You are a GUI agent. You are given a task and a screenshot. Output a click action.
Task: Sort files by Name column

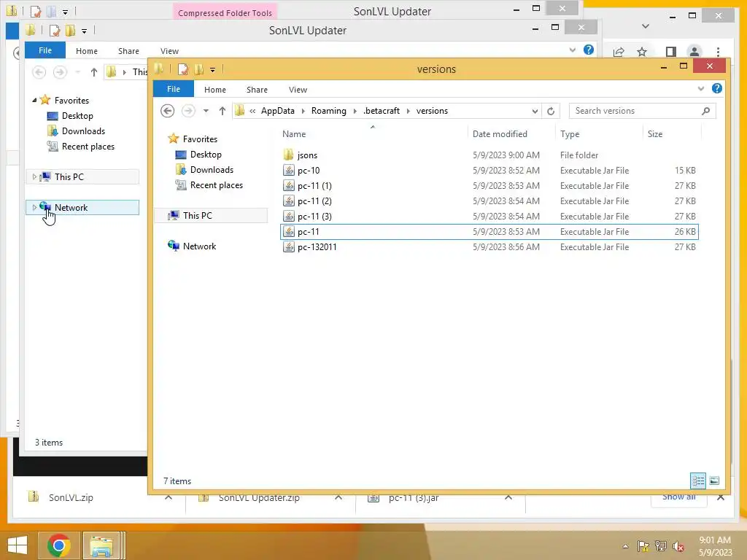294,134
